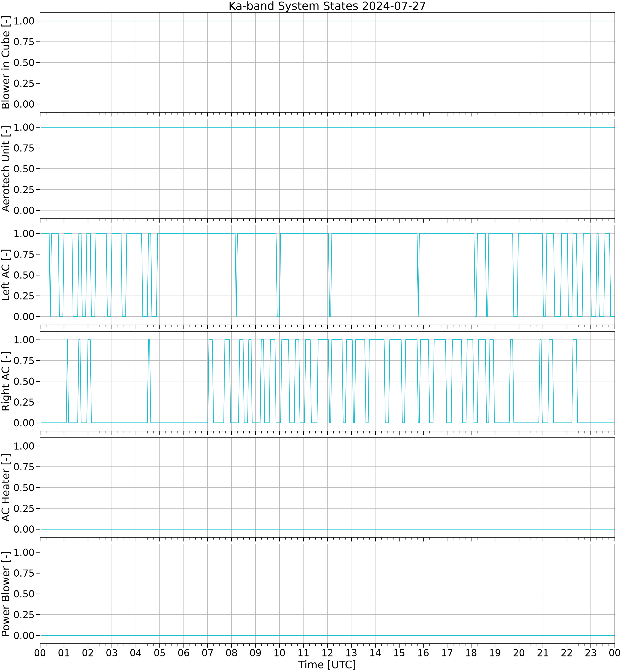Click the Right AC y-axis label
This screenshot has height=672, width=622.
pyautogui.click(x=6, y=381)
